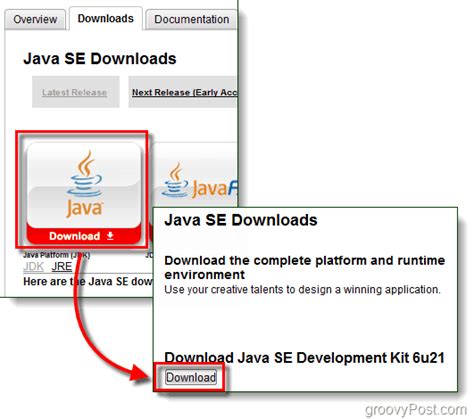The image size is (474, 419).
Task: Click Download button for Java SE Development Kit 6u21
Action: click(x=191, y=377)
